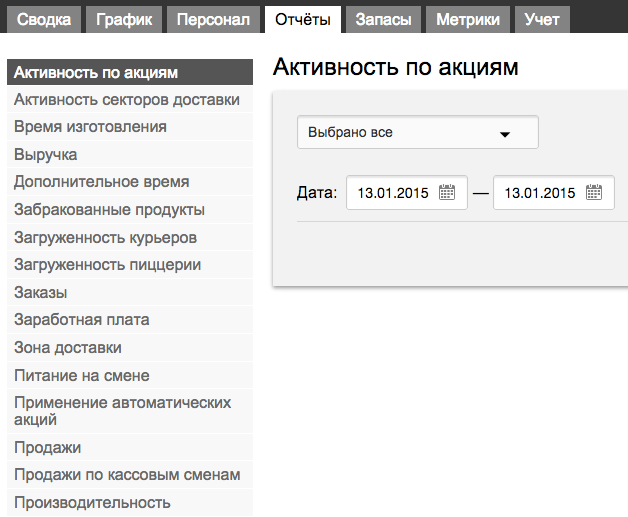The image size is (628, 517).
Task: Select 'Активность по акциям' in sidebar
Action: [x=130, y=72]
